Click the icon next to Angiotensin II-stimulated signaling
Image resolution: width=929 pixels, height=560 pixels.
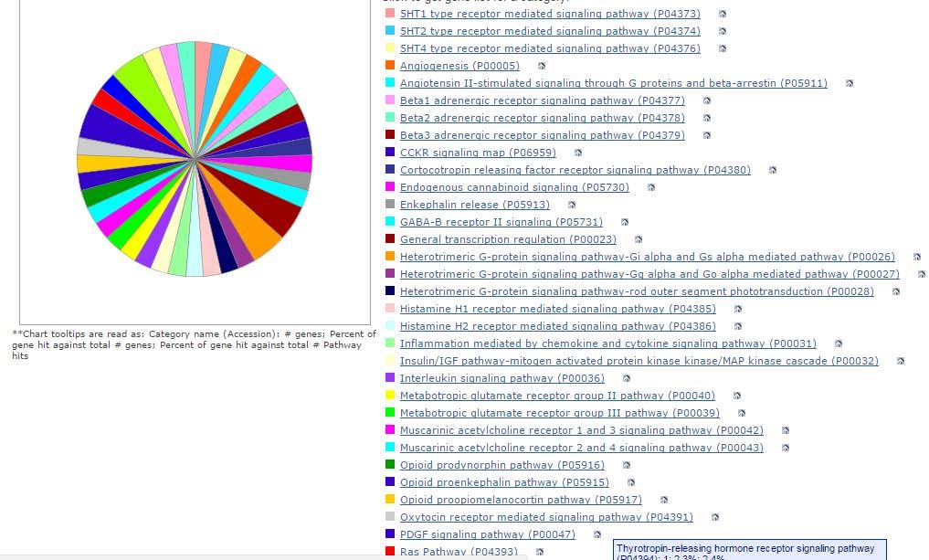[x=850, y=83]
